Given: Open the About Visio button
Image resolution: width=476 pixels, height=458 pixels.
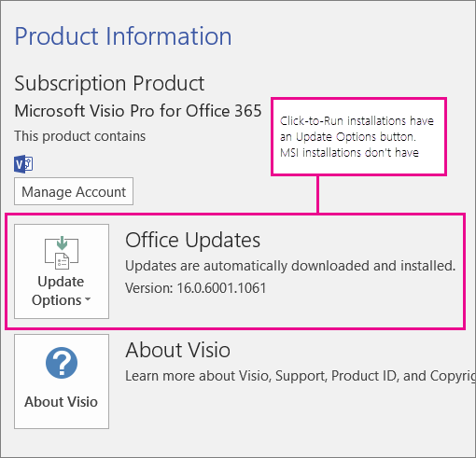Looking at the screenshot, I should point(62,382).
